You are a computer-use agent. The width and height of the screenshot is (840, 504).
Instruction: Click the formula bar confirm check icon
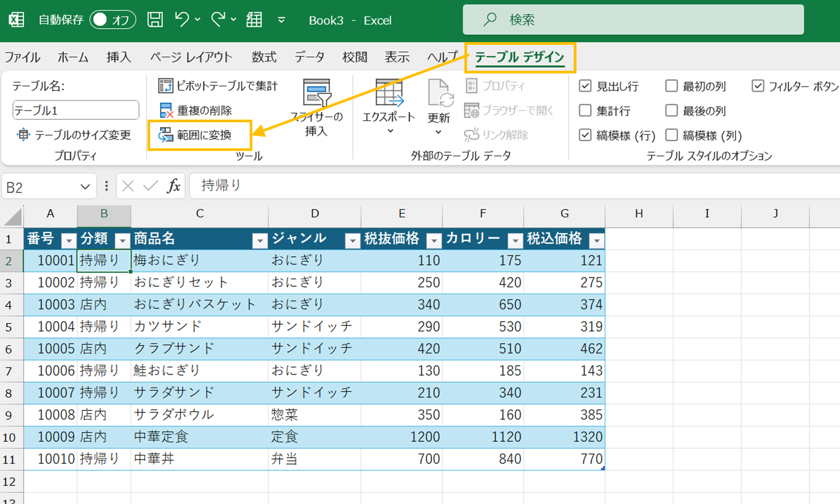click(150, 186)
